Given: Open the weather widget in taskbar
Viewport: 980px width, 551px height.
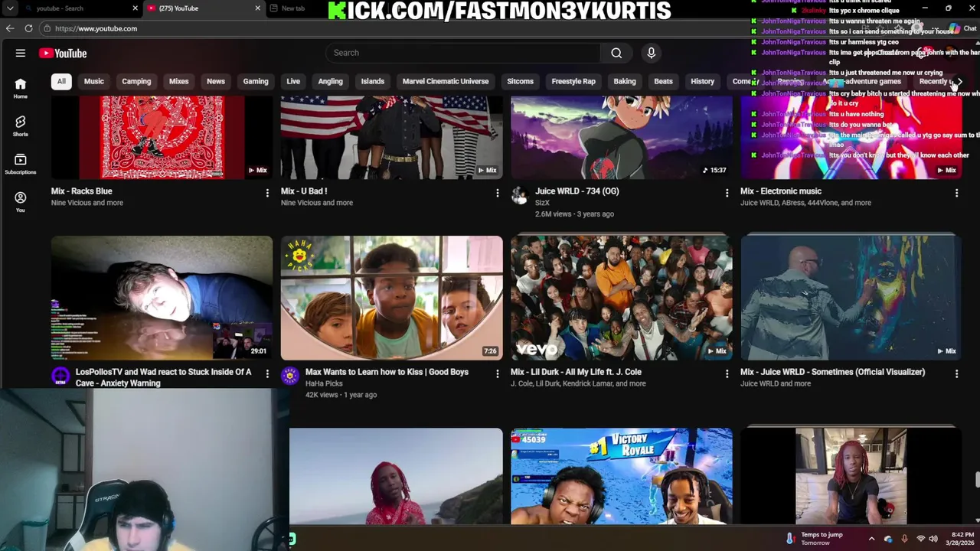Looking at the screenshot, I should [815, 539].
